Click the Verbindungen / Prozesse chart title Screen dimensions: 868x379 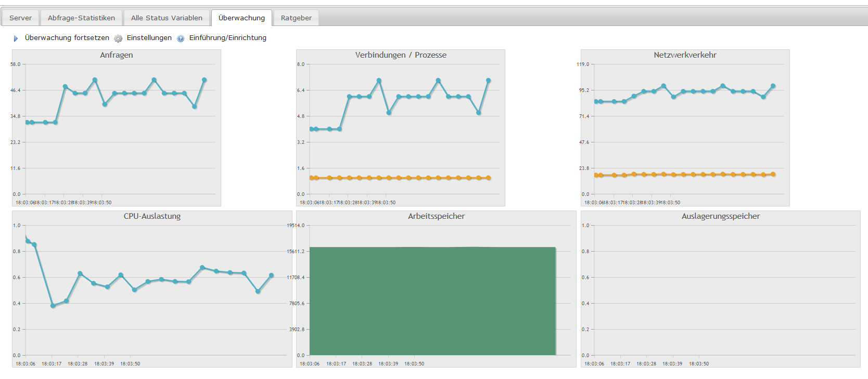[401, 55]
